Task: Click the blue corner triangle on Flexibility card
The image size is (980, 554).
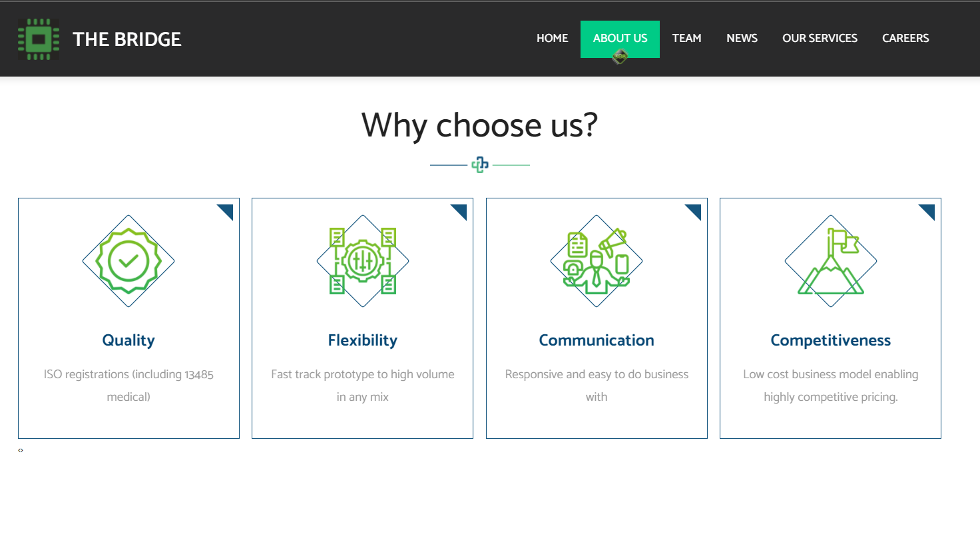Action: tap(461, 210)
